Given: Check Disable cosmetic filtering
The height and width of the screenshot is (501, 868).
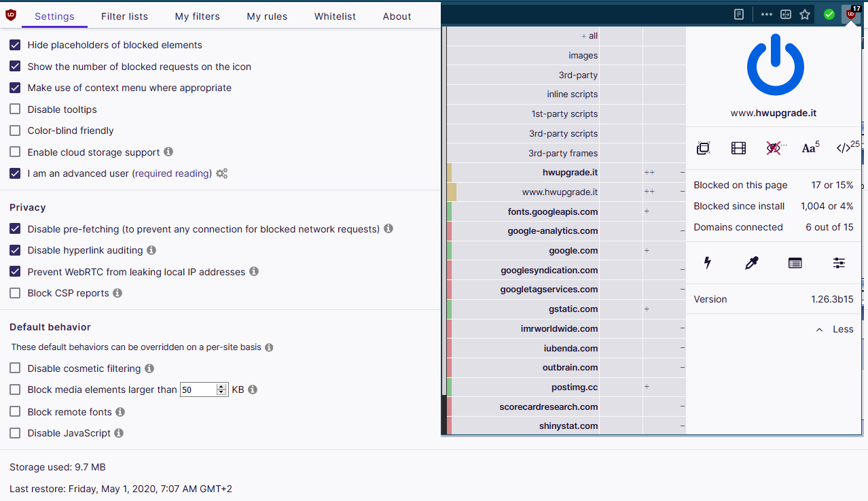Looking at the screenshot, I should pyautogui.click(x=15, y=368).
